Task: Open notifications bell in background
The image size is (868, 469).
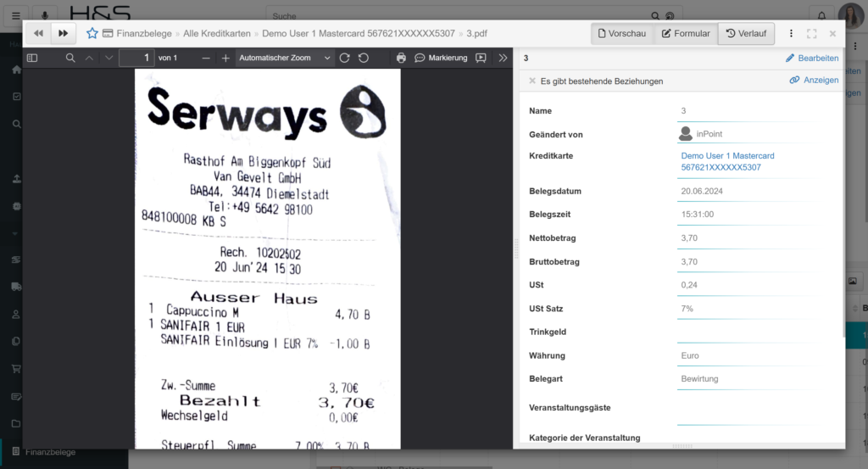Action: tap(821, 15)
